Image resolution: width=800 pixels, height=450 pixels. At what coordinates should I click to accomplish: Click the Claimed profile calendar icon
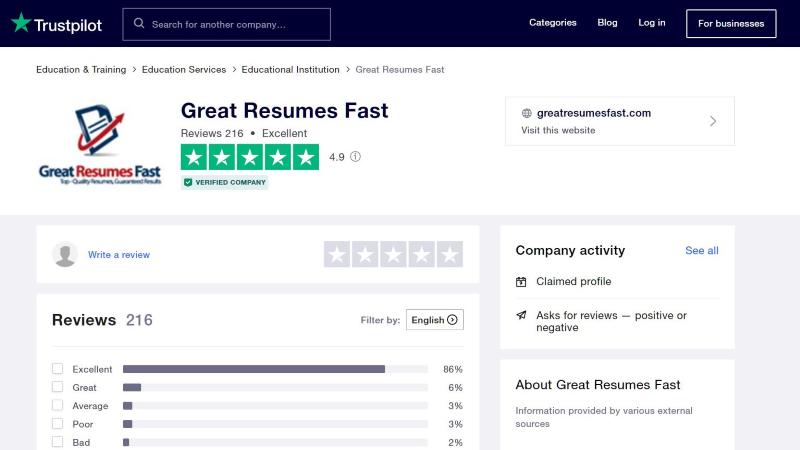(521, 282)
